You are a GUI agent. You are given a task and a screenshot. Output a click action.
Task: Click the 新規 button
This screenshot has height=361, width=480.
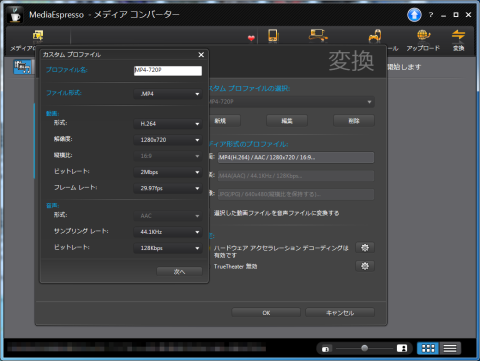(x=224, y=121)
